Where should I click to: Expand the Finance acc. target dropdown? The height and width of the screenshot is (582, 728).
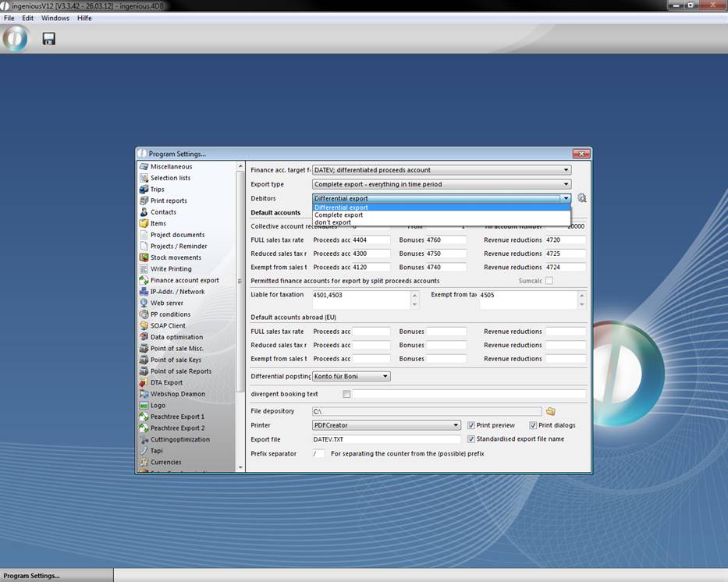tap(441, 170)
